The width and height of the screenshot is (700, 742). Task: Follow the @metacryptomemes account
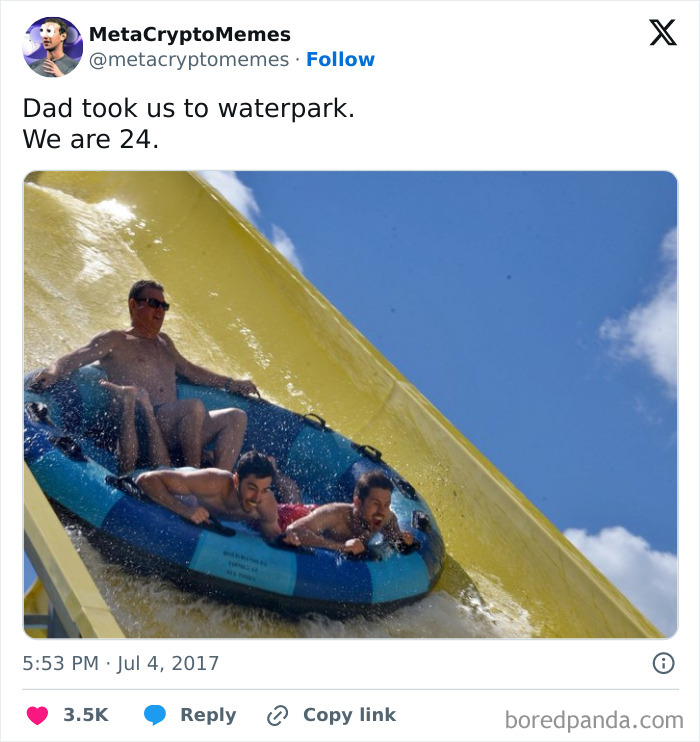tap(340, 60)
